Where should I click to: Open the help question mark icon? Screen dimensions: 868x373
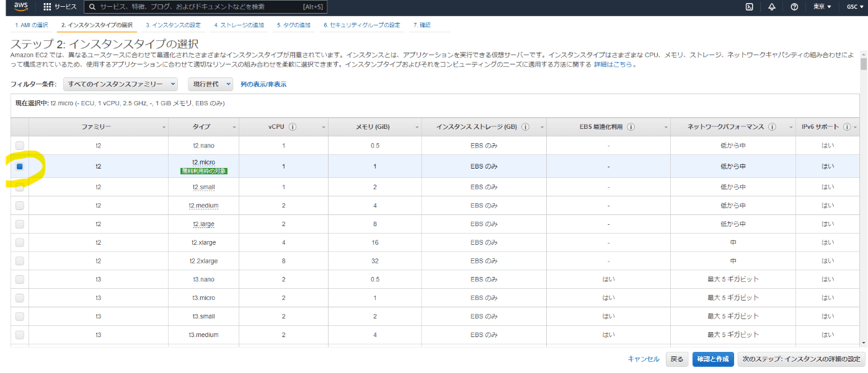tap(794, 7)
